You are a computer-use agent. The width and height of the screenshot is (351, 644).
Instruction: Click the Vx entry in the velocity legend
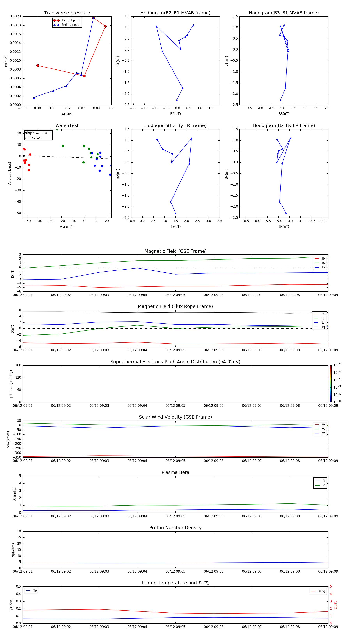coord(320,424)
